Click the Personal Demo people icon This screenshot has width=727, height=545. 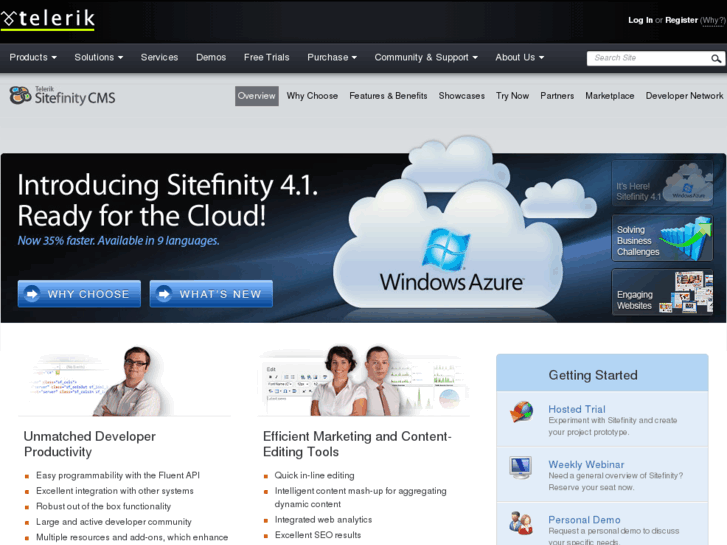coord(520,523)
